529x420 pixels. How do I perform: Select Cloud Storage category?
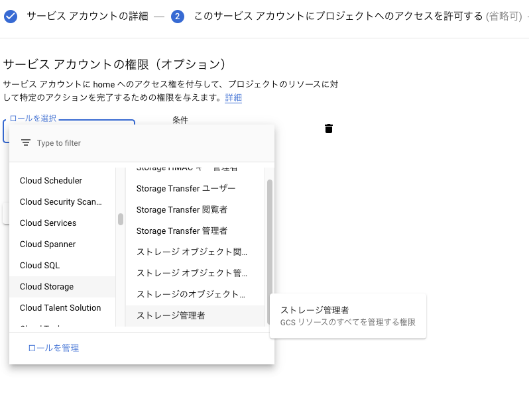pyautogui.click(x=46, y=287)
